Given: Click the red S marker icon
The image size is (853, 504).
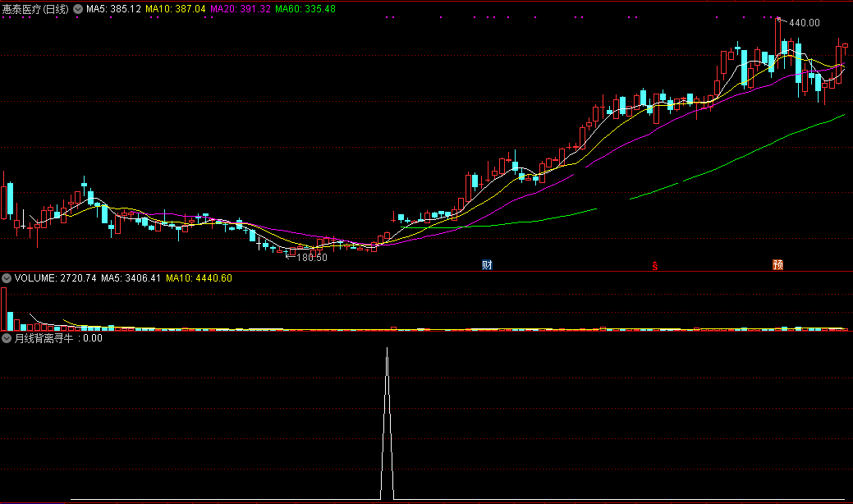Looking at the screenshot, I should tap(655, 266).
